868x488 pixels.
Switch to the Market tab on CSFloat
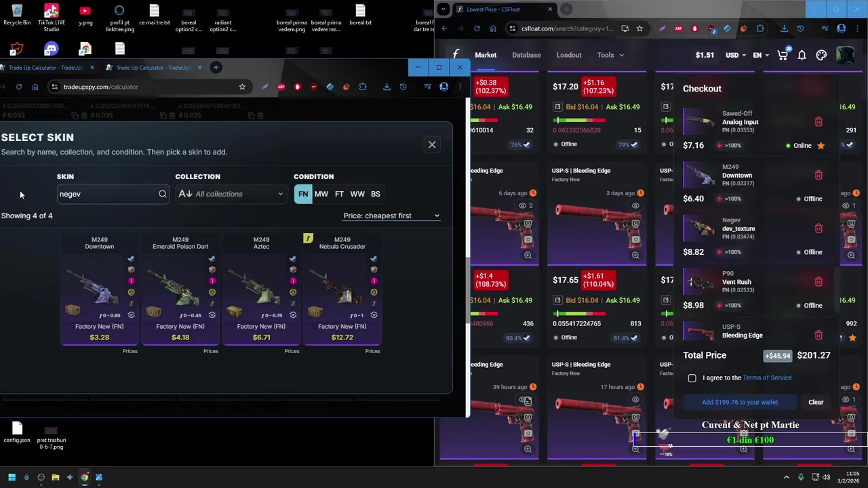pyautogui.click(x=486, y=55)
